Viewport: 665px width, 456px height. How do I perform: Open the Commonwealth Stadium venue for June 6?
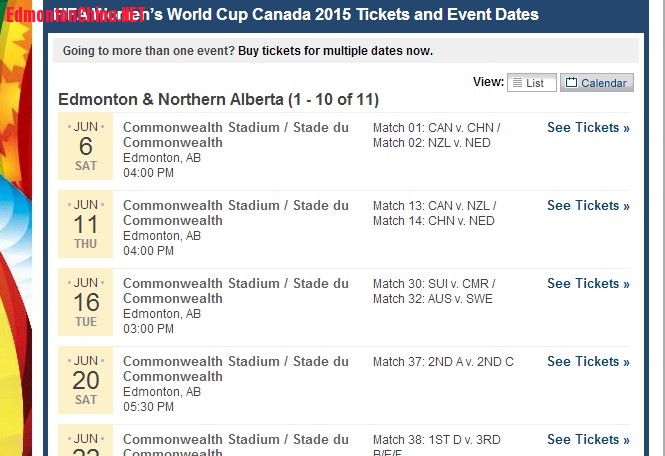pyautogui.click(x=235, y=135)
